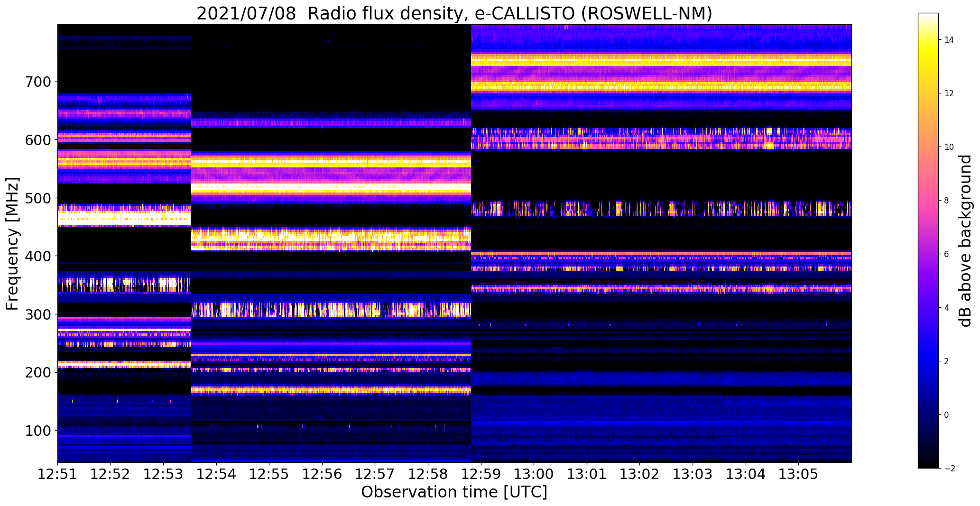The height and width of the screenshot is (506, 980).
Task: Click the 100 MHz frequency tick label
Action: pos(37,431)
